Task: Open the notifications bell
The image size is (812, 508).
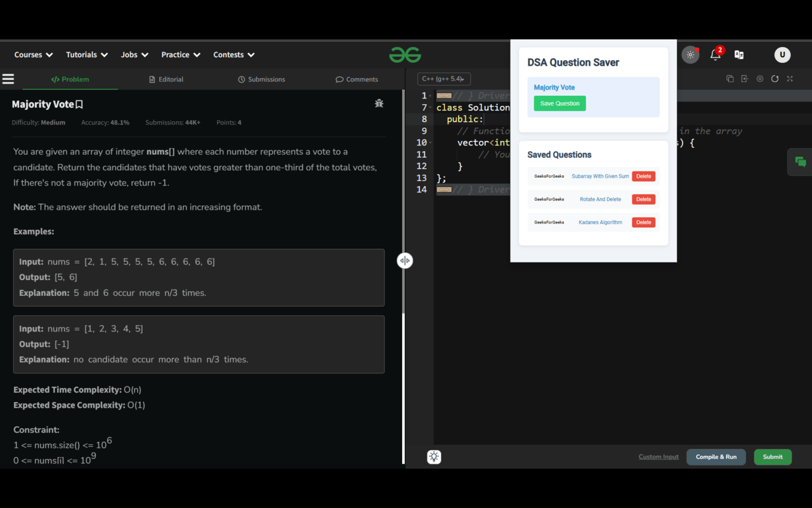Action: pos(716,55)
